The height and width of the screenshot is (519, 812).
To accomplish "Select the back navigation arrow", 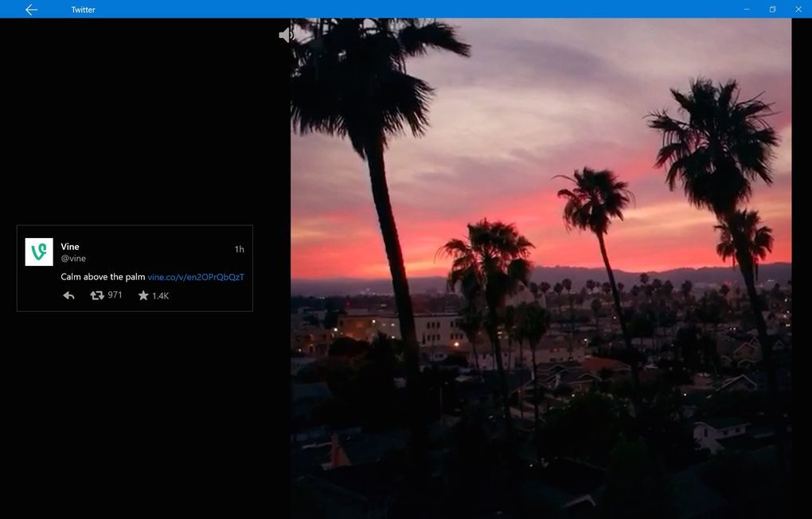I will [30, 10].
